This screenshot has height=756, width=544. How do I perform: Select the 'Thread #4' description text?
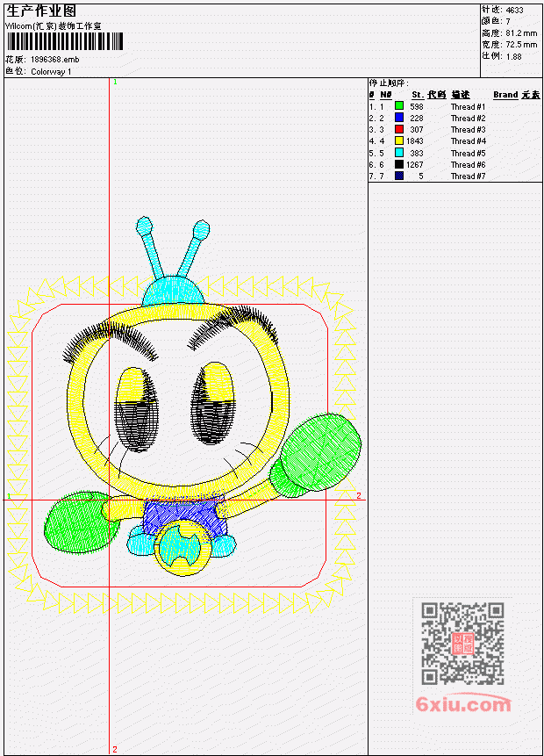[468, 141]
